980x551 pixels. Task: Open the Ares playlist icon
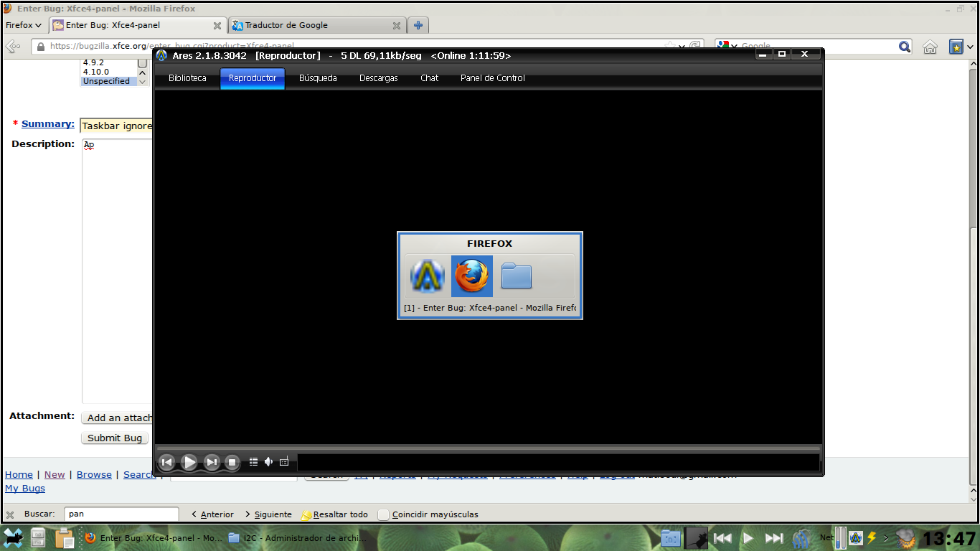[x=253, y=462]
